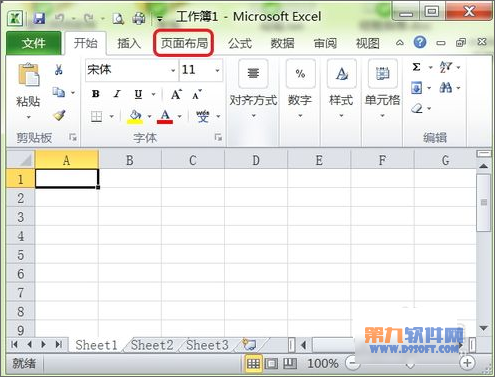Apply red font color

coord(165,117)
